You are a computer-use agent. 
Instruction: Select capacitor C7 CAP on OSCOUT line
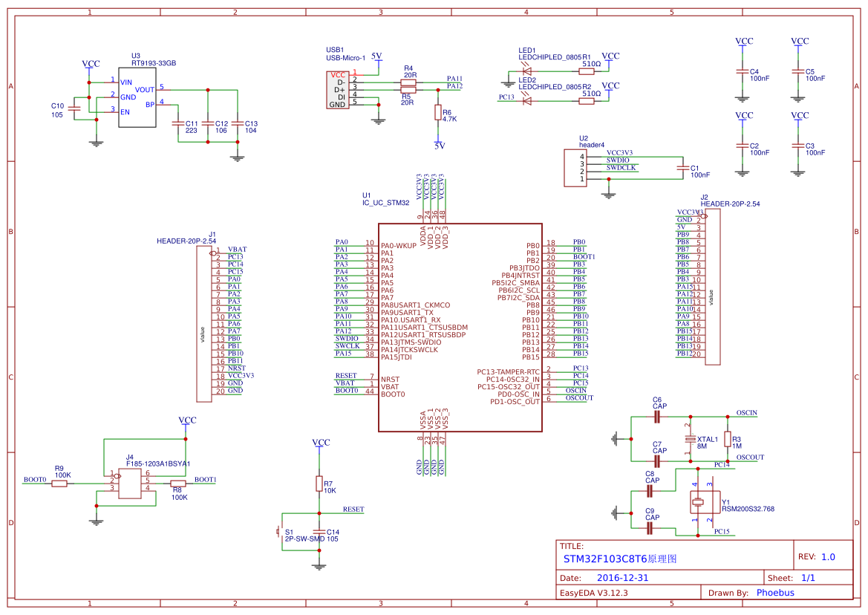pos(657,461)
